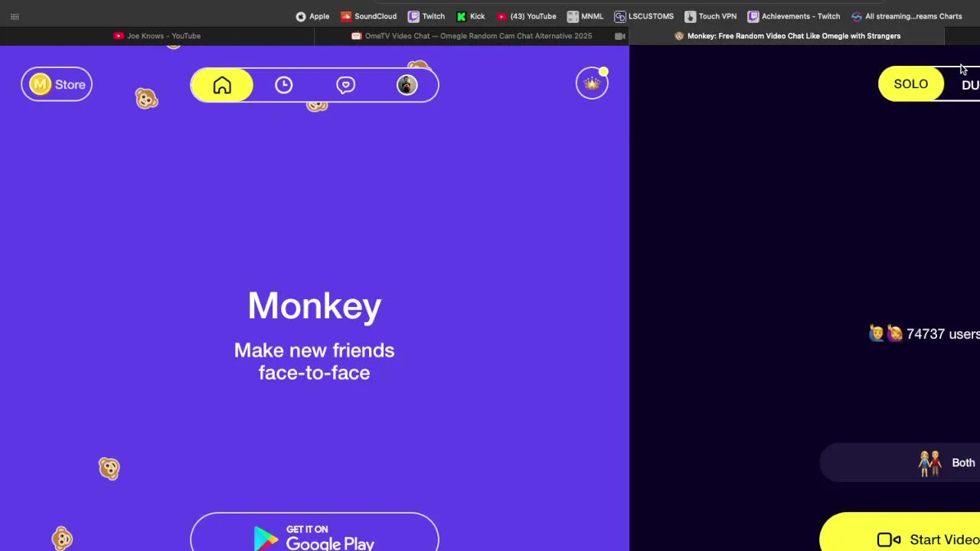
Task: Open the Monkey Store
Action: (x=57, y=84)
